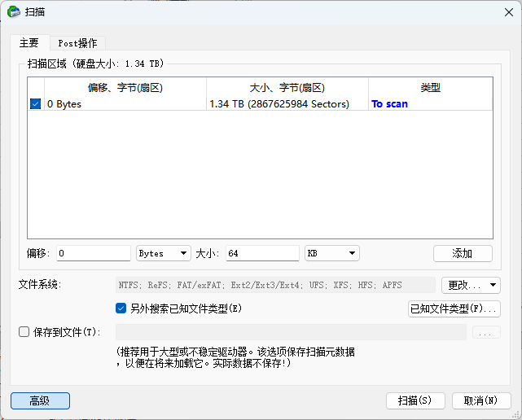The width and height of the screenshot is (522, 420).
Task: Uncheck the 0 Bytes scan region checkbox
Action: coord(35,104)
